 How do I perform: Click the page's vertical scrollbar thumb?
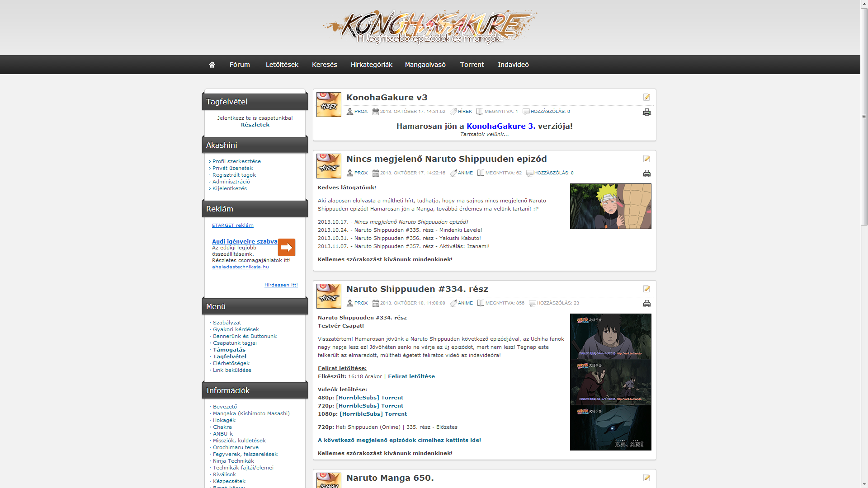pos(864,117)
